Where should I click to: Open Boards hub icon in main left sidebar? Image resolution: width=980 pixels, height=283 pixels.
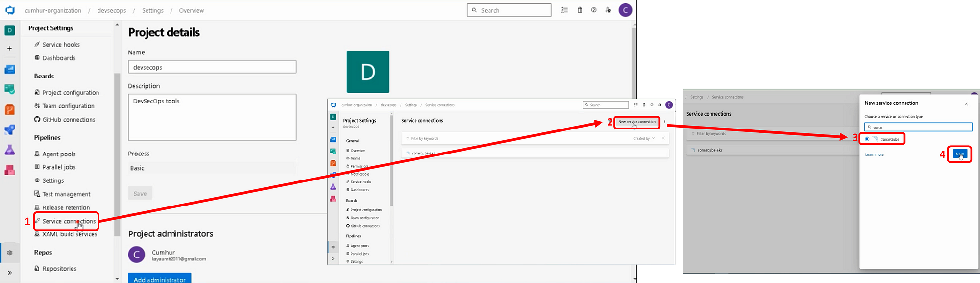[10, 69]
